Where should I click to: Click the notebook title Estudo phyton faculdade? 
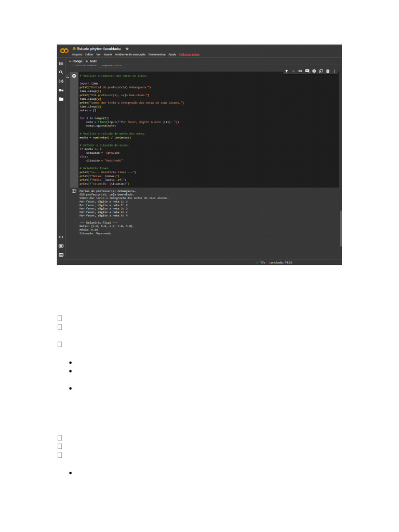point(99,49)
